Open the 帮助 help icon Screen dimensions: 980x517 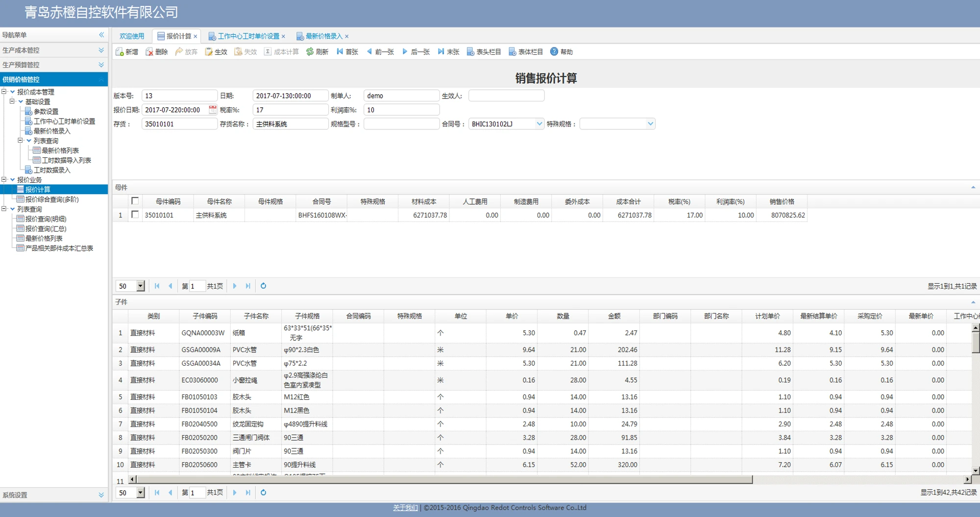click(554, 51)
